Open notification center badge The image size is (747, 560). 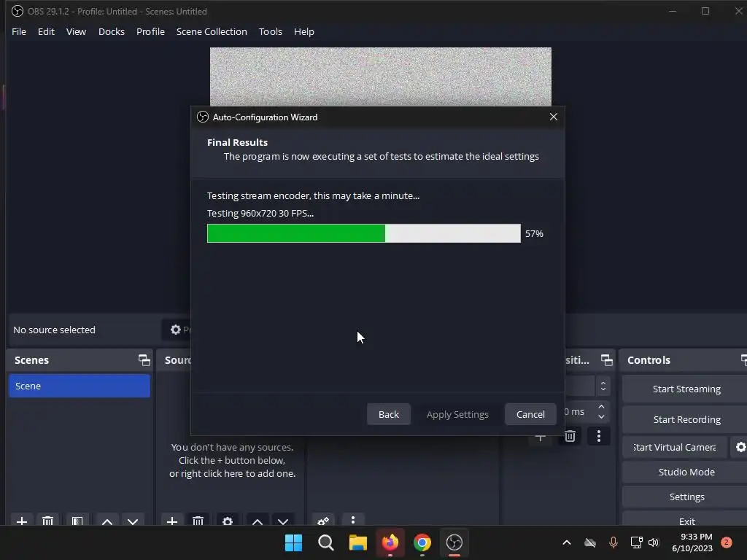pos(727,542)
